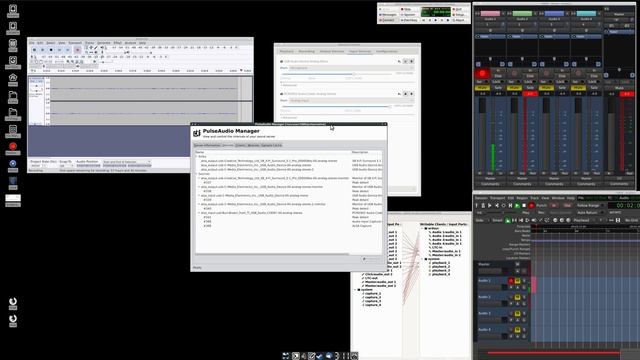Open Server Information tab in PulseAudio Manager
The image size is (640, 360).
coord(207,145)
